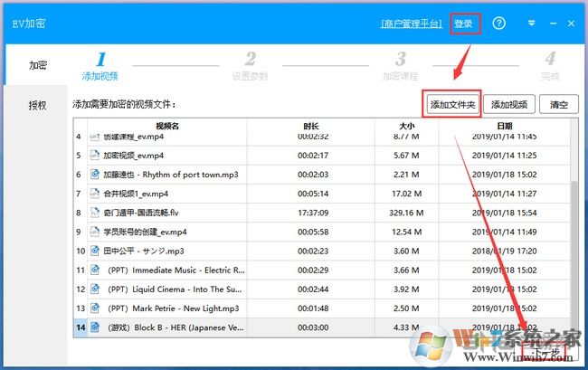The width and height of the screenshot is (588, 370).
Task: Sort by 时长 column header
Action: click(x=311, y=126)
